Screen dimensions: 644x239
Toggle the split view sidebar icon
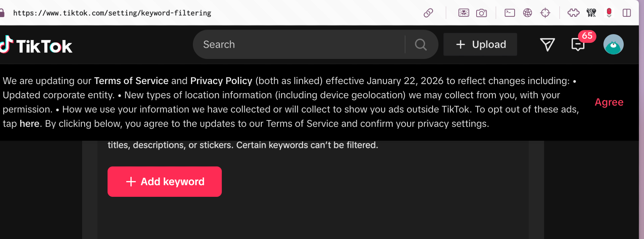click(627, 13)
